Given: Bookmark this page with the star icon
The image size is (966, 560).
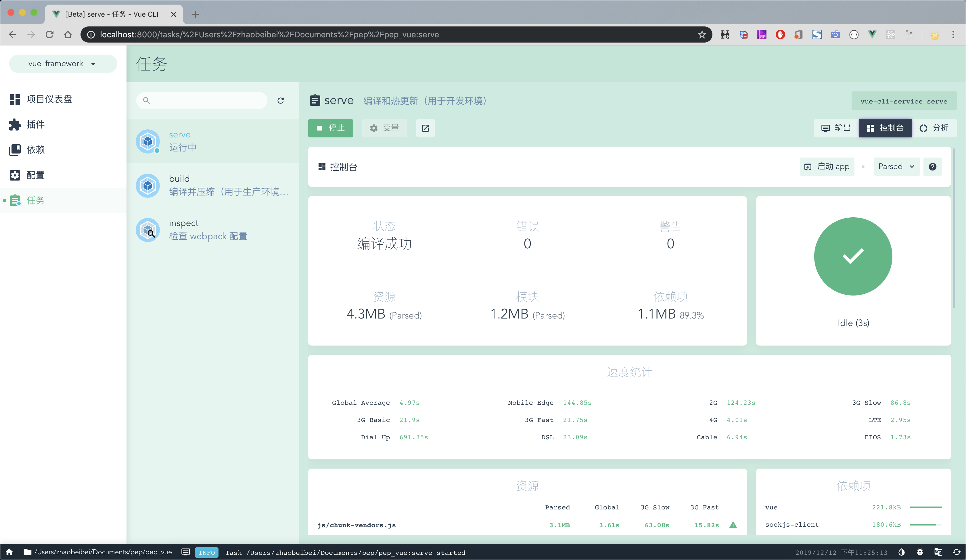Looking at the screenshot, I should 702,34.
